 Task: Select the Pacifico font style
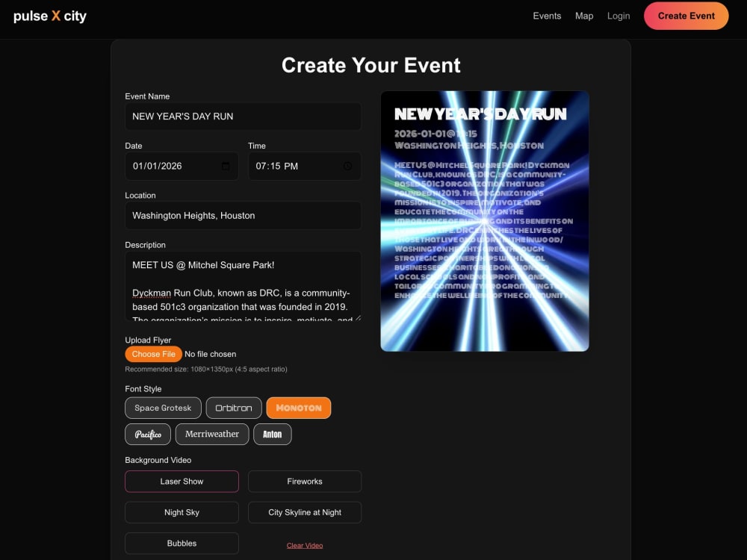pyautogui.click(x=148, y=435)
